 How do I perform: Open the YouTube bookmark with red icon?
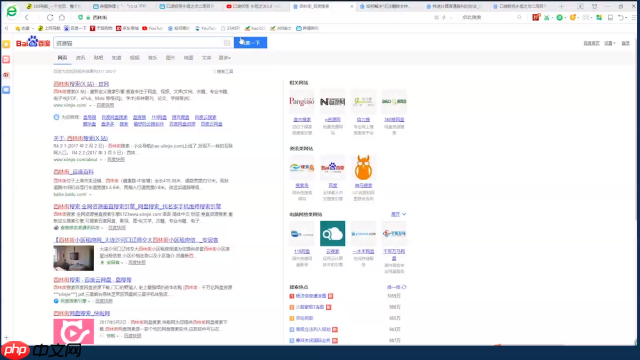pos(152,28)
